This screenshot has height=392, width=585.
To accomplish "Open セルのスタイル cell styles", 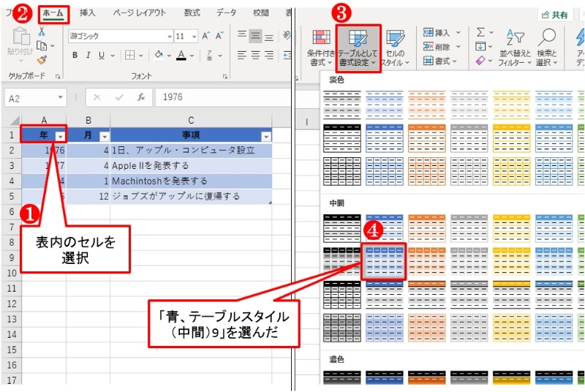I will pos(396,48).
